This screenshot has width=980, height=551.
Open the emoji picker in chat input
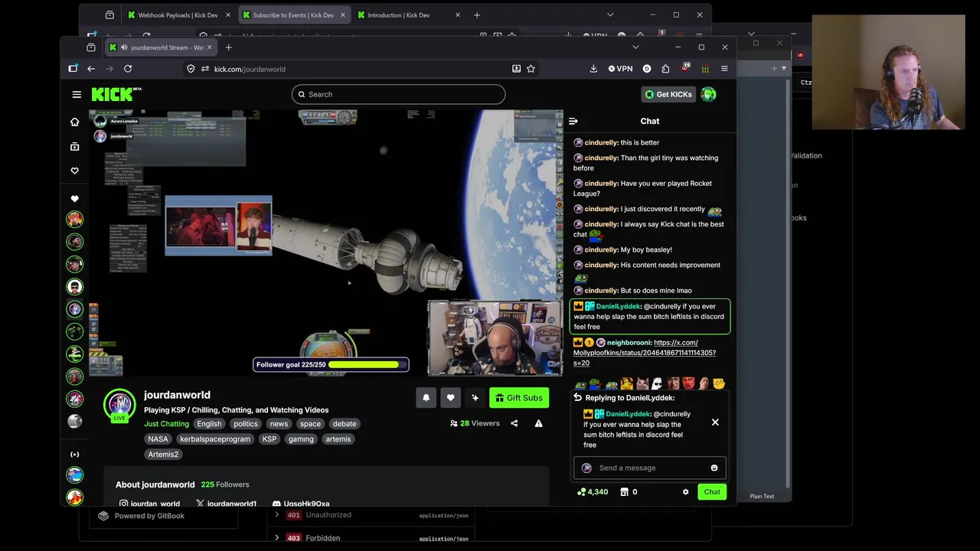pyautogui.click(x=714, y=468)
